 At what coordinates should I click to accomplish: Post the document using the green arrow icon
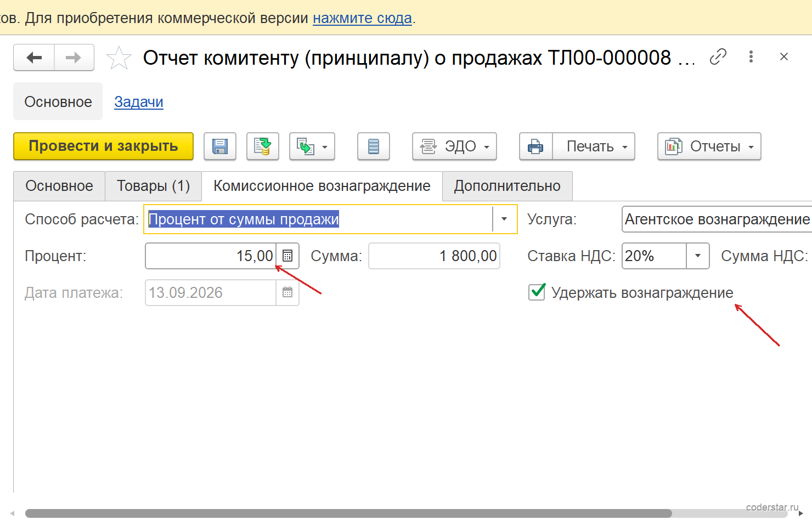263,146
